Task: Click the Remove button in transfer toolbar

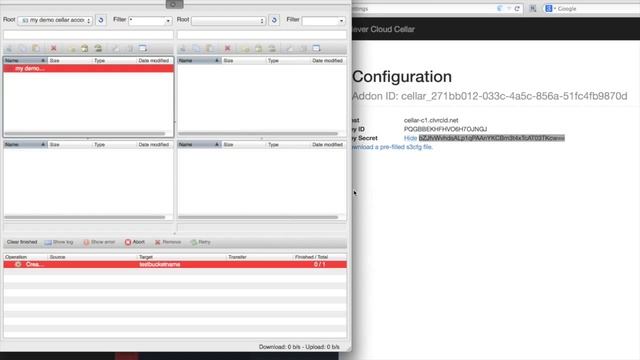Action: click(x=168, y=242)
